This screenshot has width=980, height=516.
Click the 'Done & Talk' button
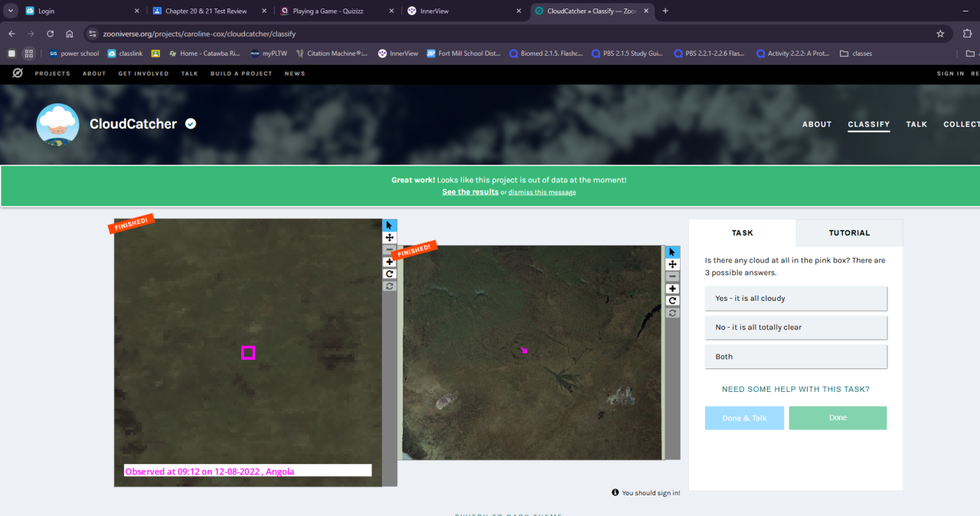tap(744, 418)
